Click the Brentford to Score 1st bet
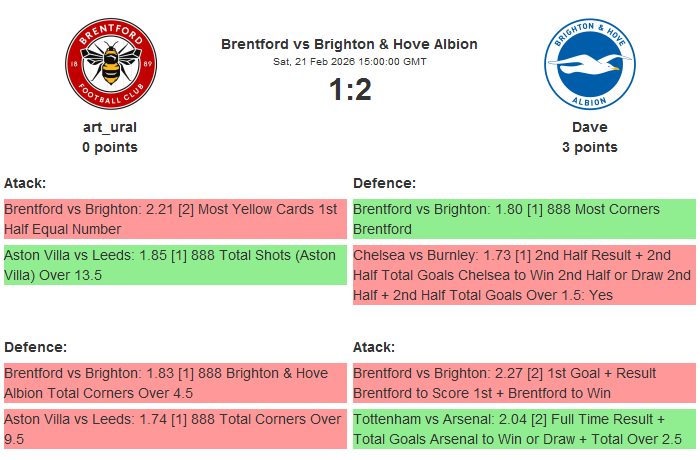The image size is (700, 460). 524,382
